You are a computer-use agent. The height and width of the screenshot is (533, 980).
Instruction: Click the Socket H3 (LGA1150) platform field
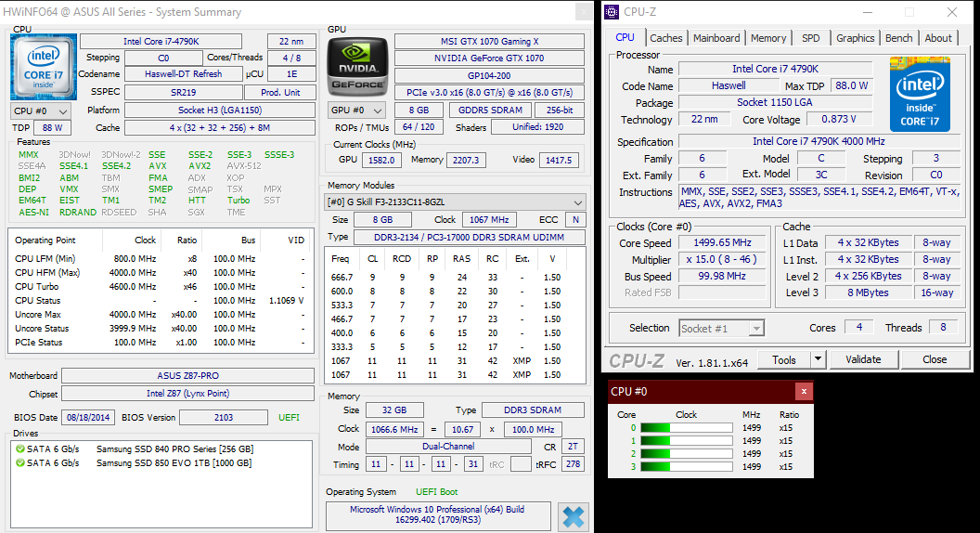[220, 110]
